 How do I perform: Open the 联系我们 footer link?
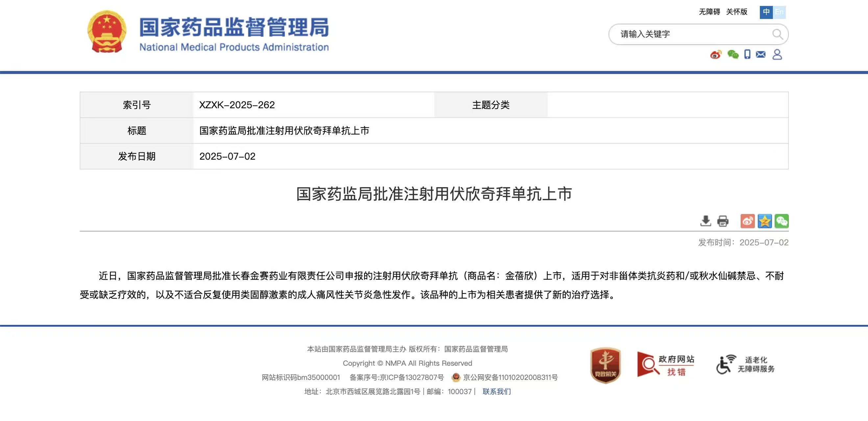496,391
